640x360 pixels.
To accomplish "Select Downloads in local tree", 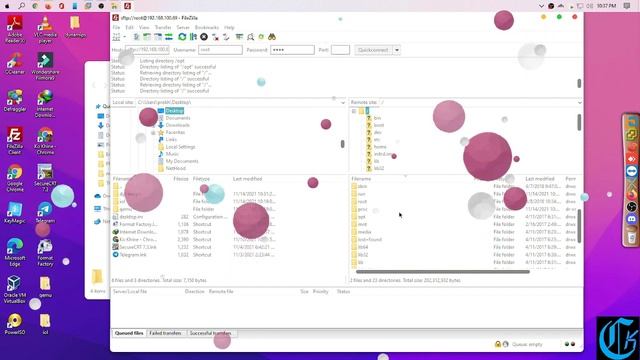I will point(178,125).
